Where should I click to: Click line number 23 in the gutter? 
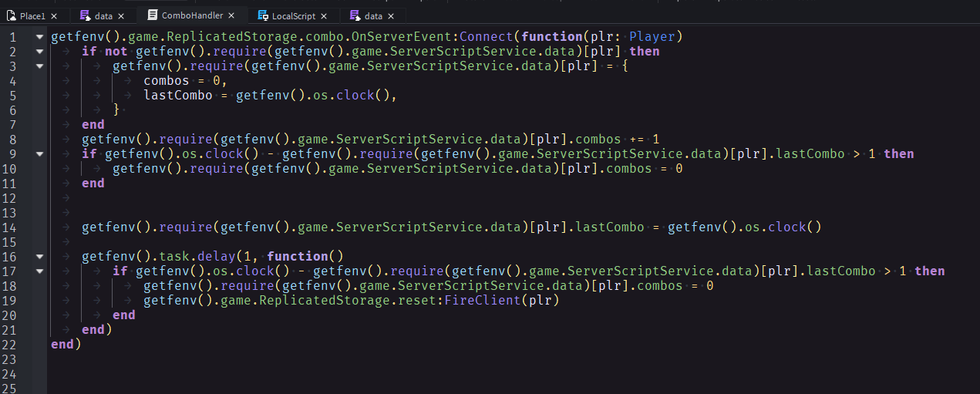(x=9, y=359)
